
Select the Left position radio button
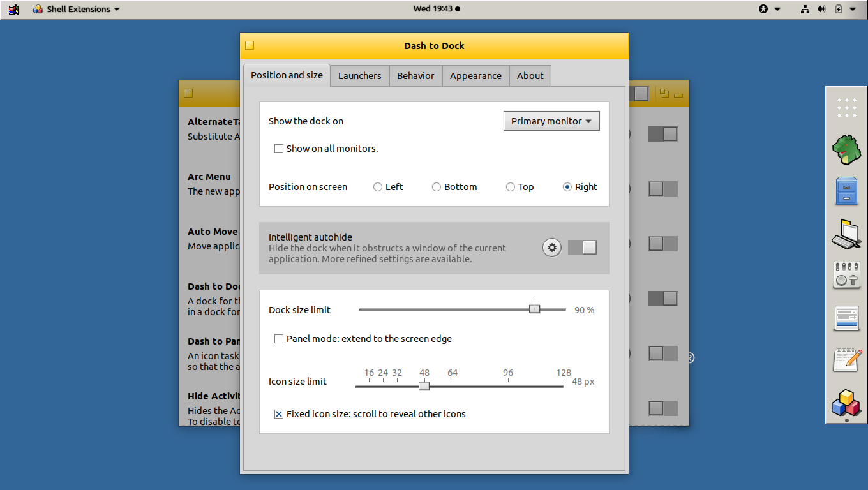pyautogui.click(x=378, y=187)
